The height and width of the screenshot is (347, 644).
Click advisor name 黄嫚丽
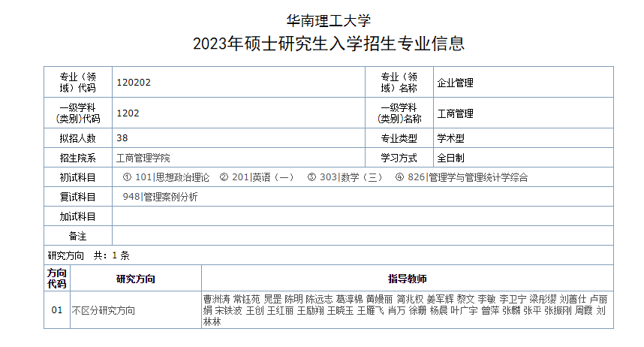pos(380,299)
